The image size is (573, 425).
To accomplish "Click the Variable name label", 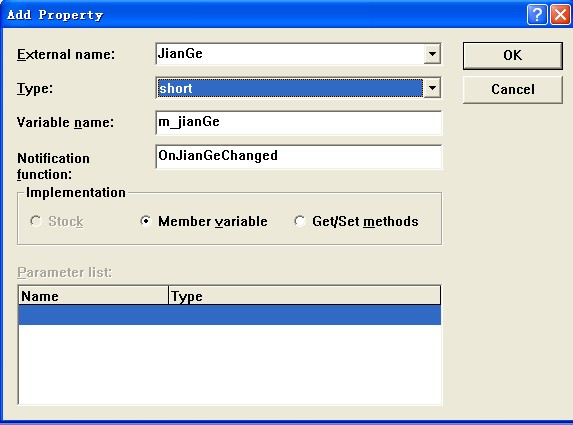I will [x=65, y=122].
